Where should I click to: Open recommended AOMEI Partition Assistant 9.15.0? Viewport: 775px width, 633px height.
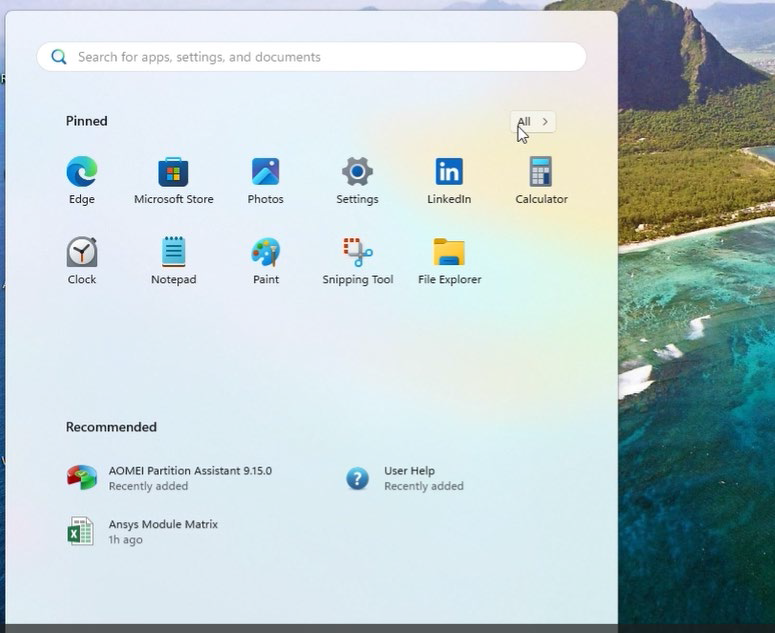[x=170, y=478]
